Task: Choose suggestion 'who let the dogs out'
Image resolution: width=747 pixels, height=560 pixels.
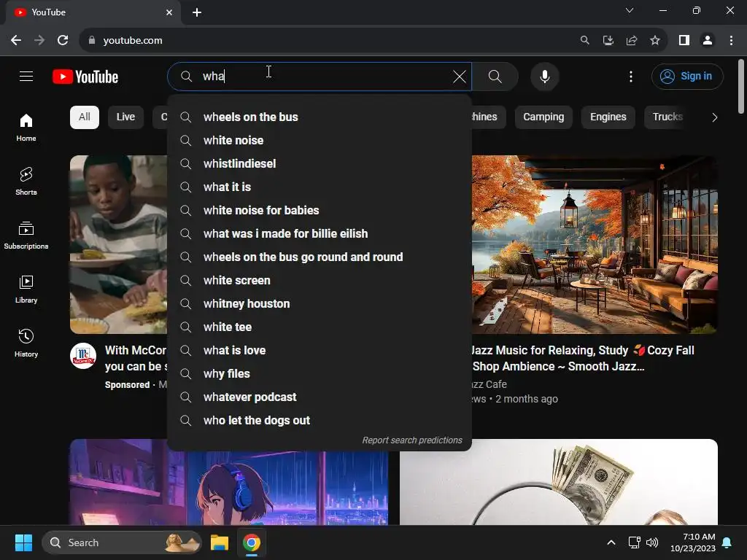Action: [x=320, y=420]
